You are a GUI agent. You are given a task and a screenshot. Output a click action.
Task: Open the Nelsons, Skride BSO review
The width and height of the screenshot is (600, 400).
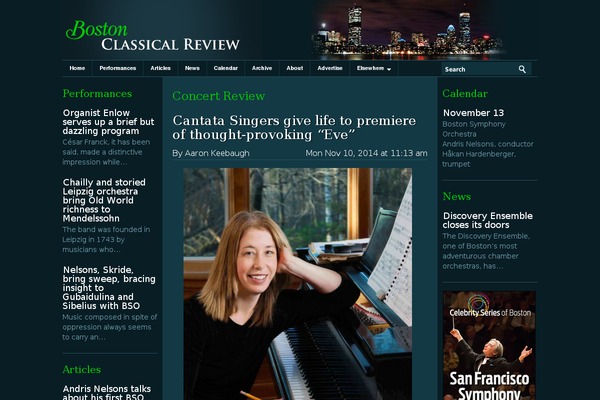tap(109, 288)
